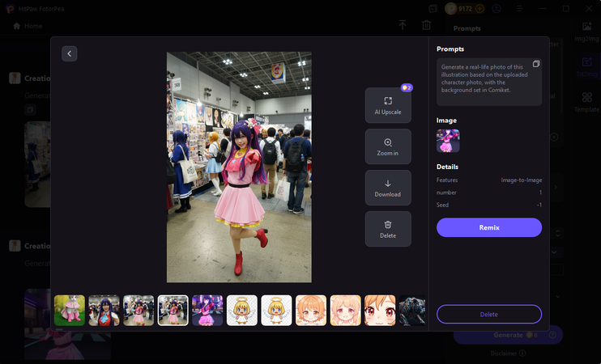601x364 pixels.
Task: Add credits with the plus icon beside 9172
Action: tap(480, 8)
